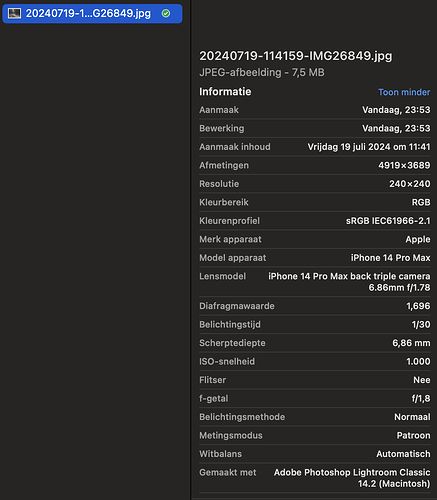Click Model apparaat iPhone 14 Pro Max

point(390,258)
